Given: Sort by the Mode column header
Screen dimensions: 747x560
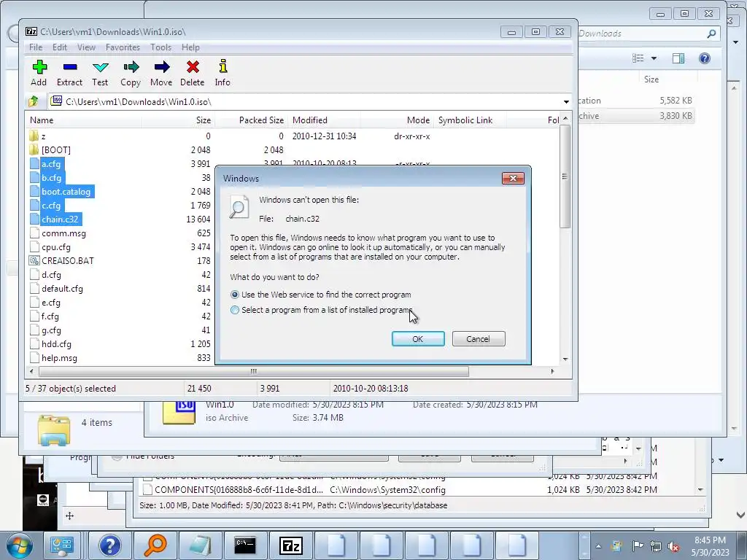Looking at the screenshot, I should tap(396, 120).
